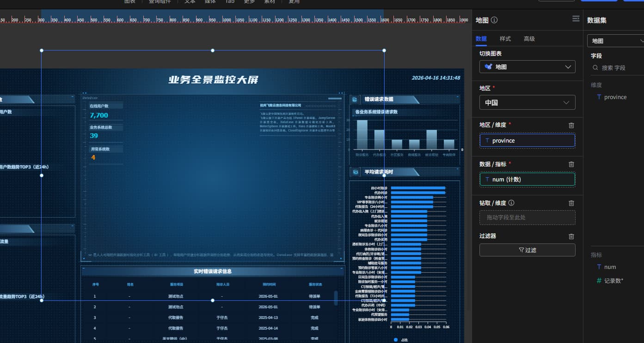
Task: Click info icon next to 钻取/维度
Action: [x=511, y=203]
